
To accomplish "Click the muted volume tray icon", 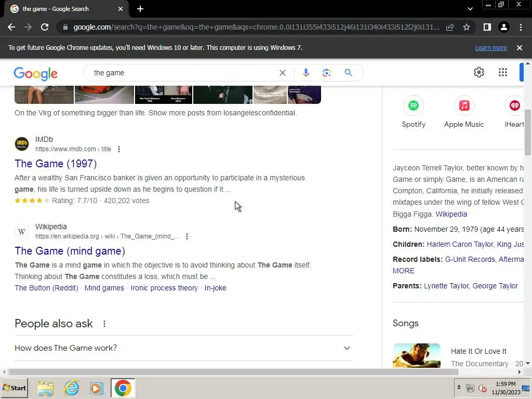I will click(x=482, y=388).
